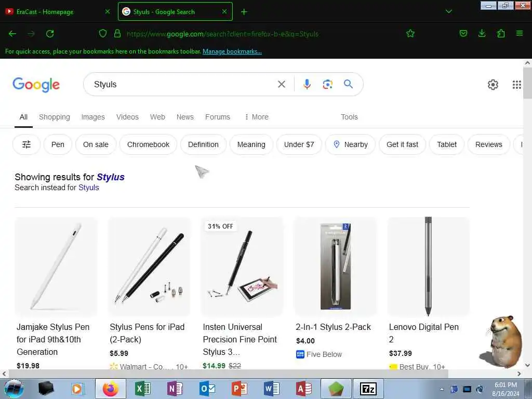Open the Firefox hamburger menu
Screen dimensions: 532x399
pyautogui.click(x=520, y=33)
